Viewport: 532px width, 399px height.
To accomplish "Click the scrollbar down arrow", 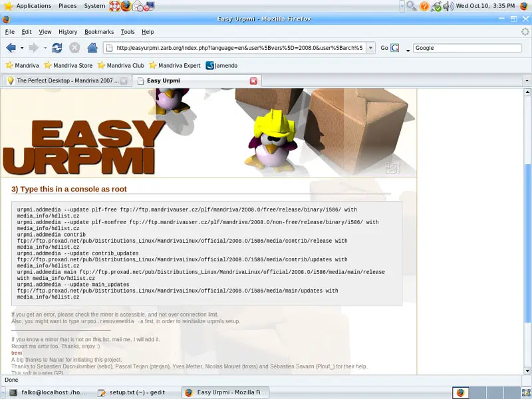I will (527, 371).
